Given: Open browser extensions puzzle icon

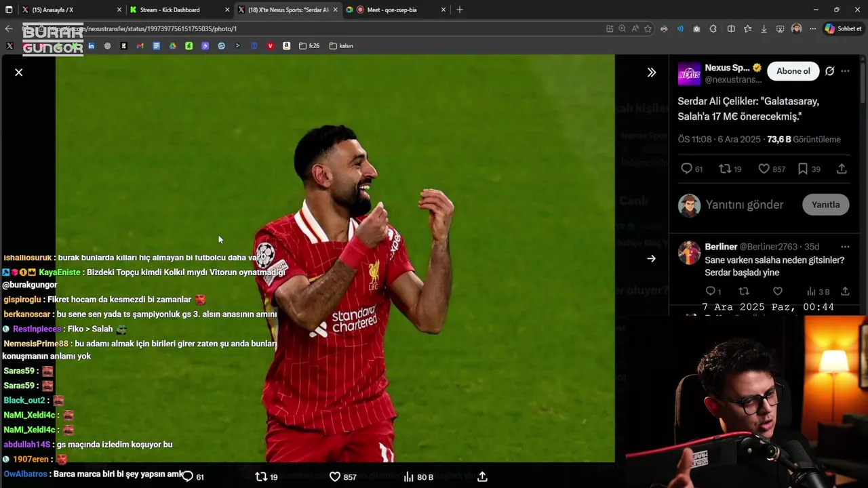Looking at the screenshot, I should point(713,28).
